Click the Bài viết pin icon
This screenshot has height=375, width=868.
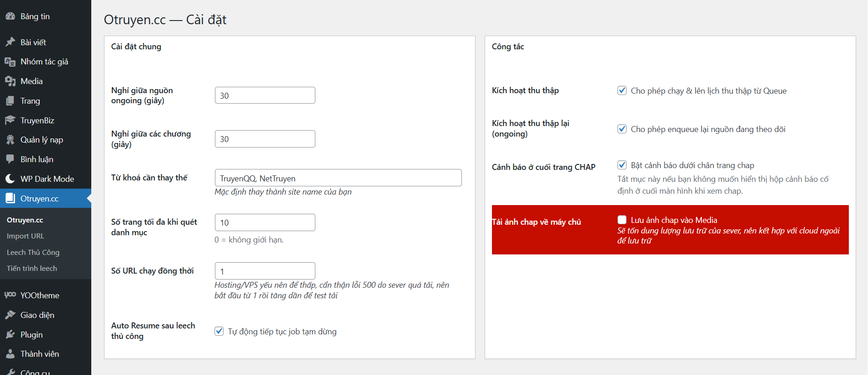click(x=10, y=42)
